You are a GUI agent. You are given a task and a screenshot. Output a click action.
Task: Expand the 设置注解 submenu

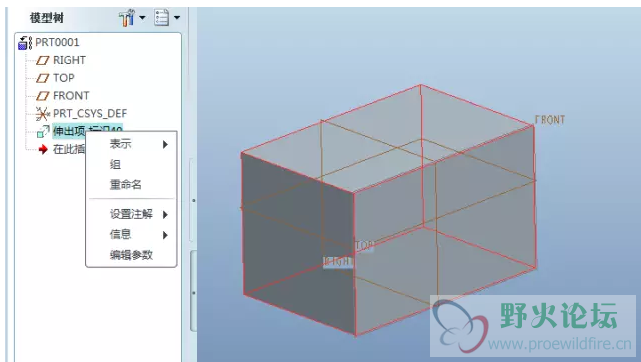[x=132, y=214]
